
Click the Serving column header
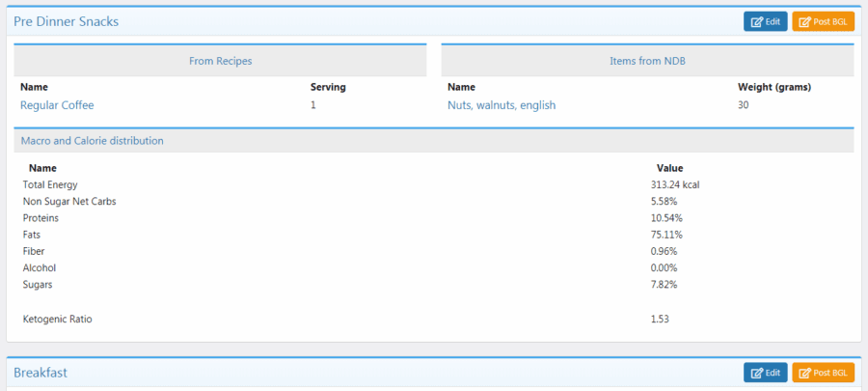click(x=328, y=87)
